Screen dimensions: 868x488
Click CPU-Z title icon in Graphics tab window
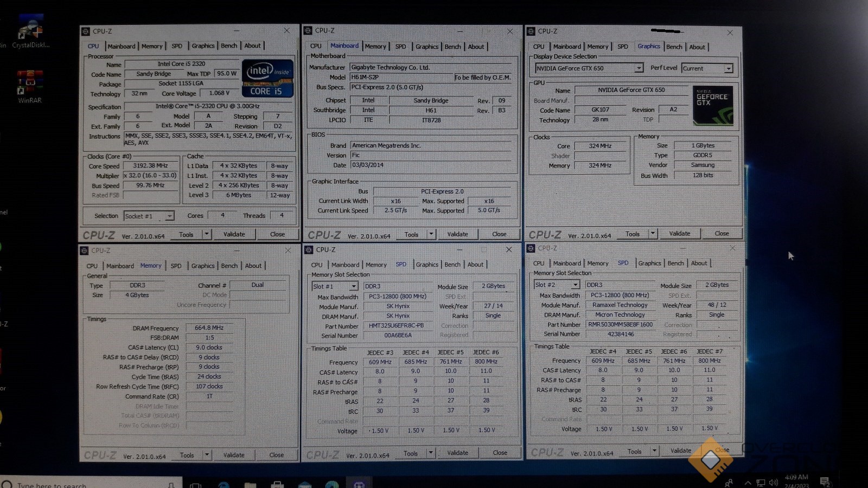(531, 31)
